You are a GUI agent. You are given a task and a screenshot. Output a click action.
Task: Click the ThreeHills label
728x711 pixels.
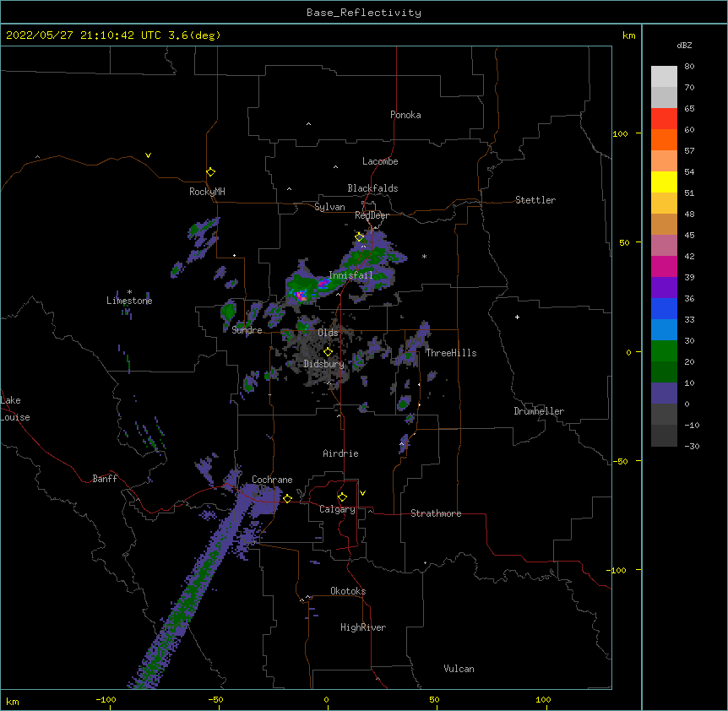pos(452,353)
